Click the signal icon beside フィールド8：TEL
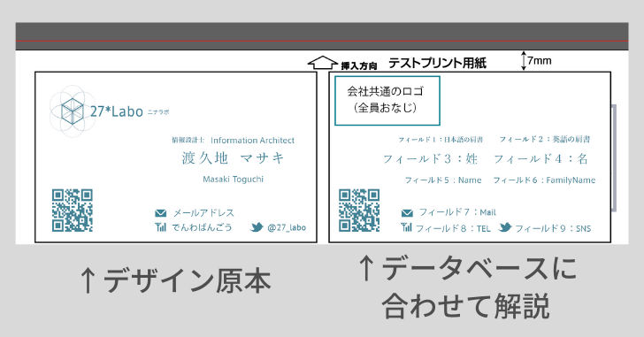The image size is (644, 337). click(406, 227)
